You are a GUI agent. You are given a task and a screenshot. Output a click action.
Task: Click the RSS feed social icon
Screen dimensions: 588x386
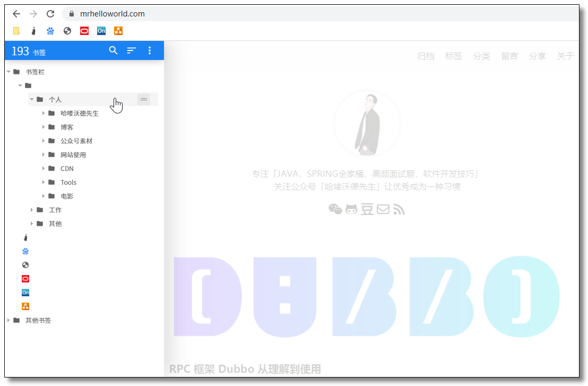click(399, 209)
